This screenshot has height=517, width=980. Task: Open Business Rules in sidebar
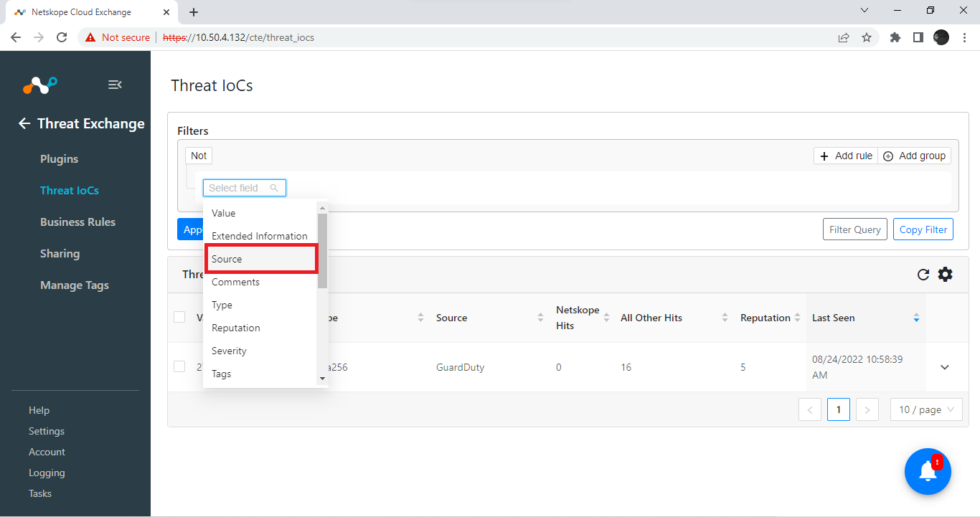click(x=77, y=222)
